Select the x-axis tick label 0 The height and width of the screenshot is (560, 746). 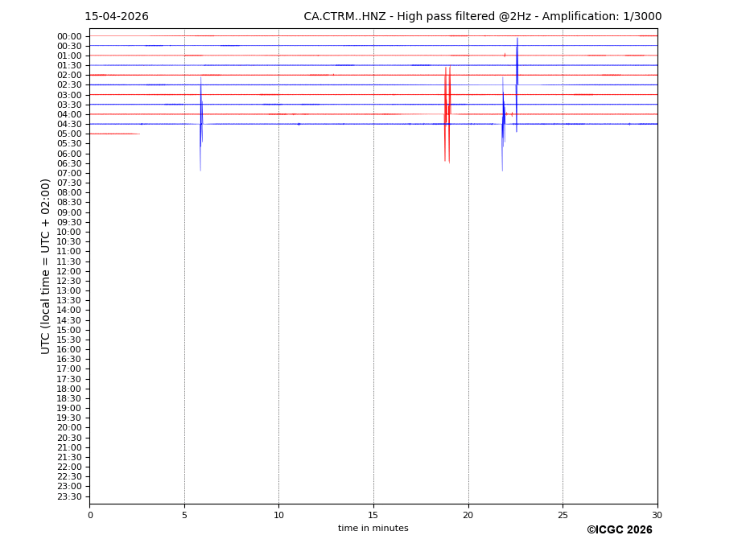(x=90, y=515)
